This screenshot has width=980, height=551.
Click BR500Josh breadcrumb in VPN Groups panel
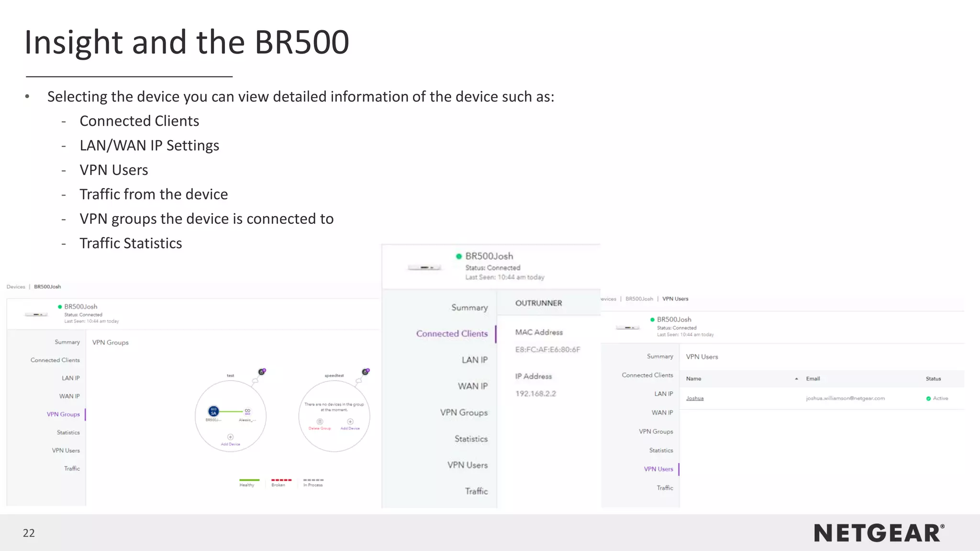[x=47, y=287]
